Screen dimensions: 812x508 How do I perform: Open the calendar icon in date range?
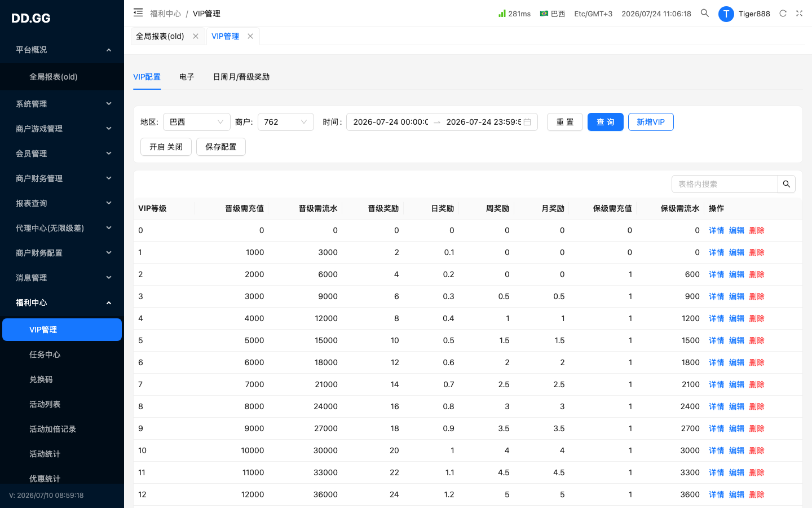[527, 122]
